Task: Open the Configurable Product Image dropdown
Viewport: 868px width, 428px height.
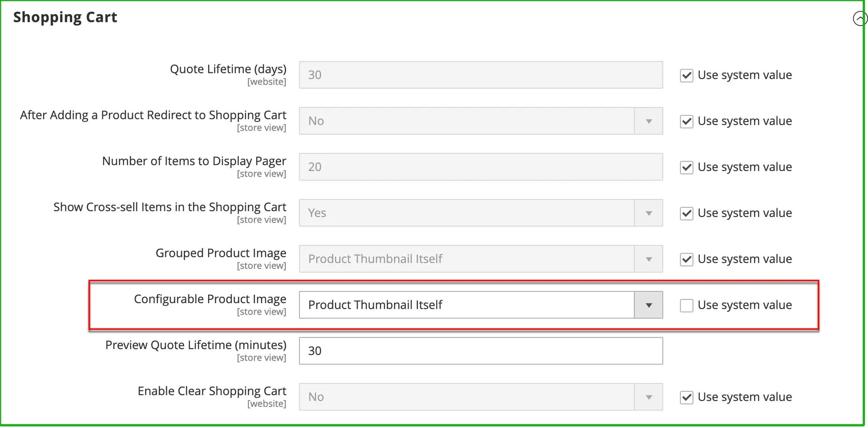Action: 480,305
